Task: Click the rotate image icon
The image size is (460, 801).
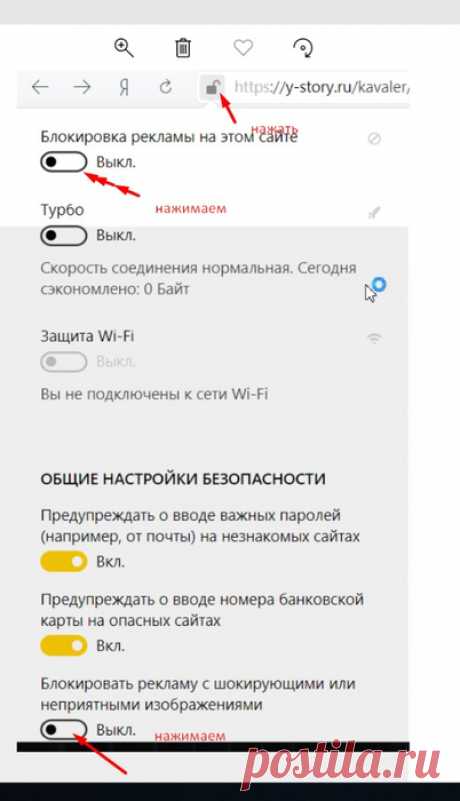Action: (x=303, y=48)
